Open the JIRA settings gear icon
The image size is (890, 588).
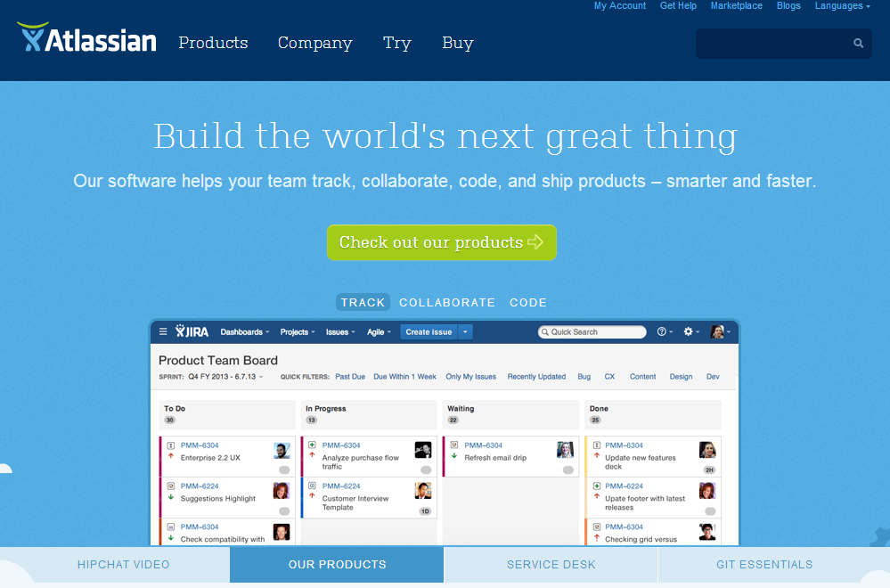(689, 331)
